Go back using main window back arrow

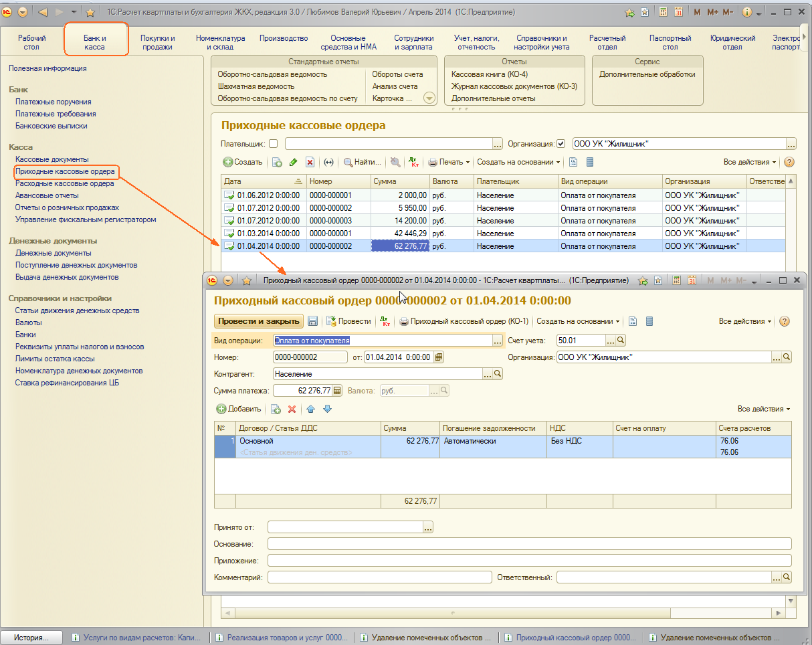click(x=43, y=12)
